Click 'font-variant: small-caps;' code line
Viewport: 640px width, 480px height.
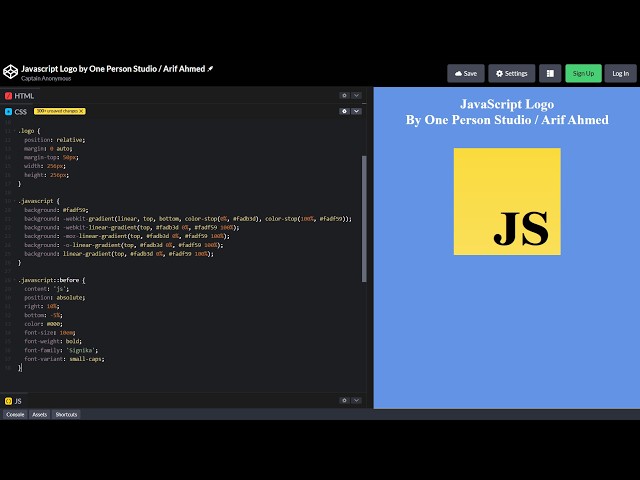64,359
